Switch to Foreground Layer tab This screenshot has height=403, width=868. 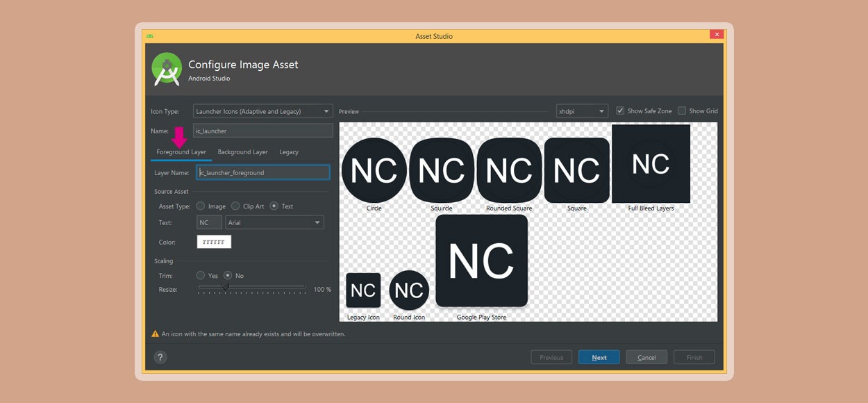click(x=181, y=151)
